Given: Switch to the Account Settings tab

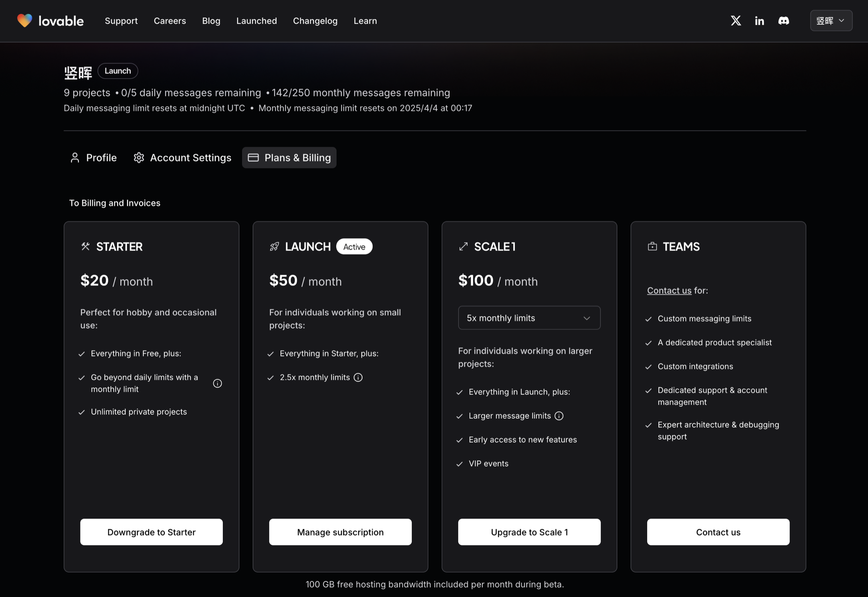Looking at the screenshot, I should (x=182, y=158).
